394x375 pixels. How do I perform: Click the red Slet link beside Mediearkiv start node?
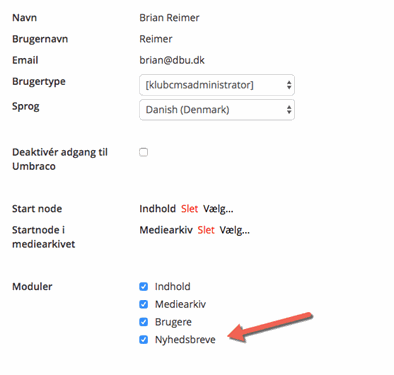click(x=206, y=230)
